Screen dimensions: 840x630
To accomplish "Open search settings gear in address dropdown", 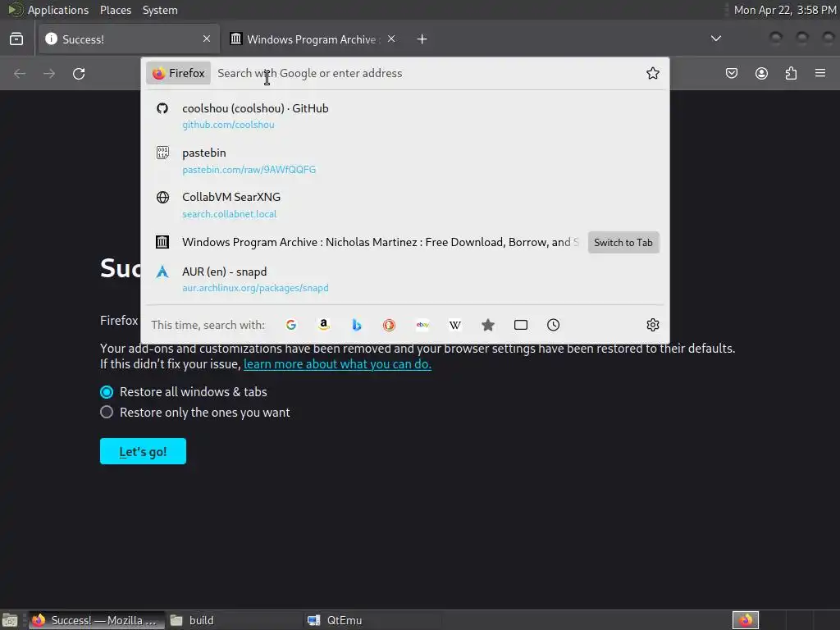I will pyautogui.click(x=652, y=325).
